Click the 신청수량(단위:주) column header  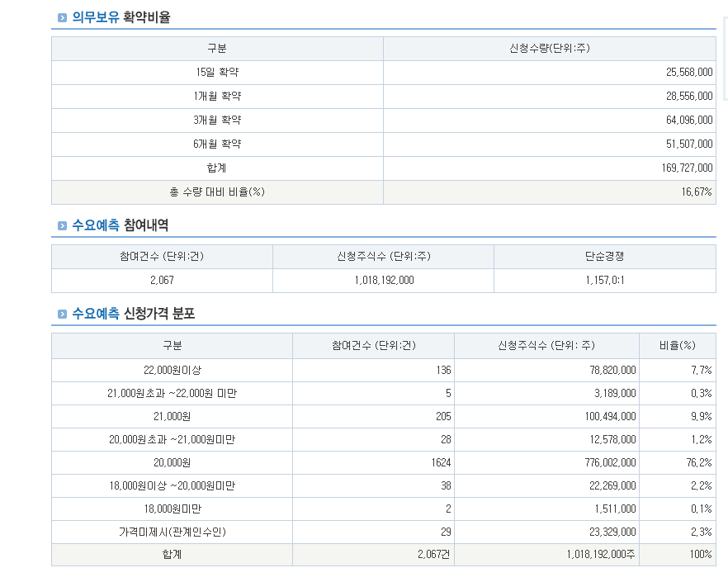point(549,49)
